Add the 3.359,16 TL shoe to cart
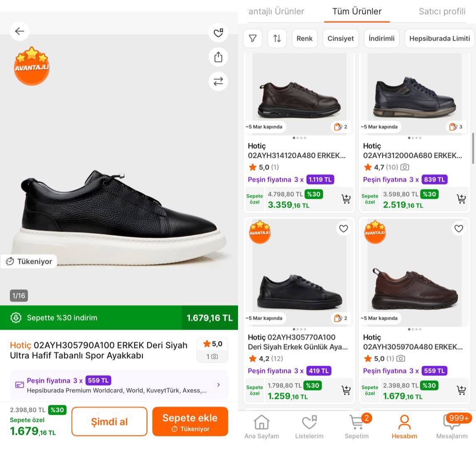 tap(346, 199)
